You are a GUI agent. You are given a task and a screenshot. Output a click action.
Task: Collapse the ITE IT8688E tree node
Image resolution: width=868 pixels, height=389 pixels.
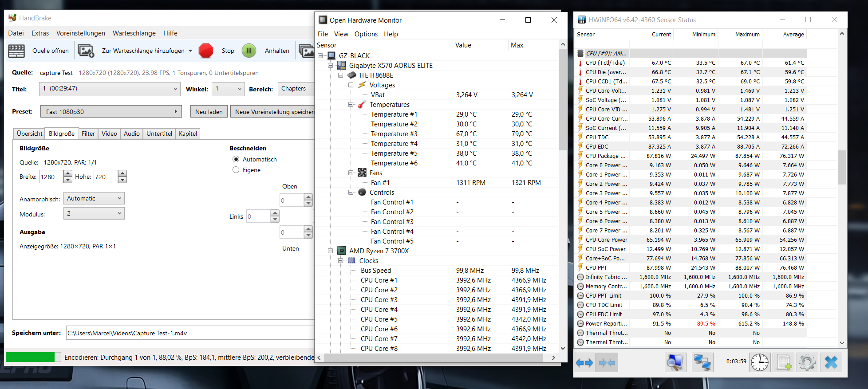click(341, 75)
